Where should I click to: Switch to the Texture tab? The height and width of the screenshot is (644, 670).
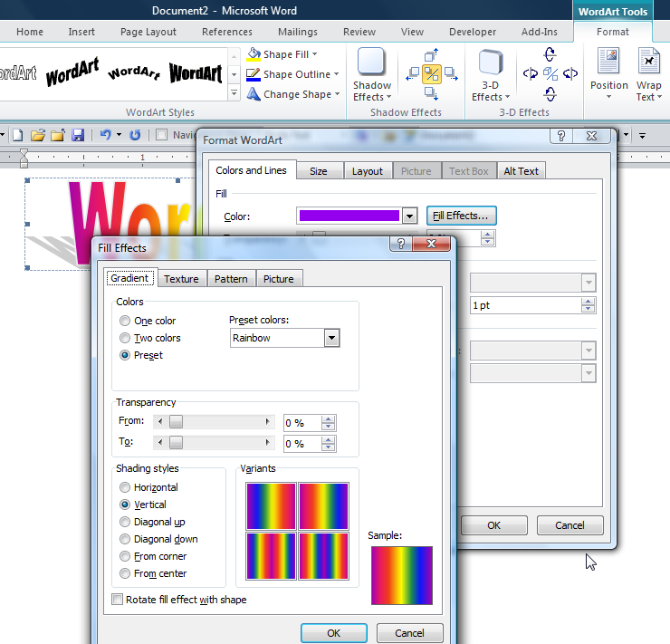(182, 279)
